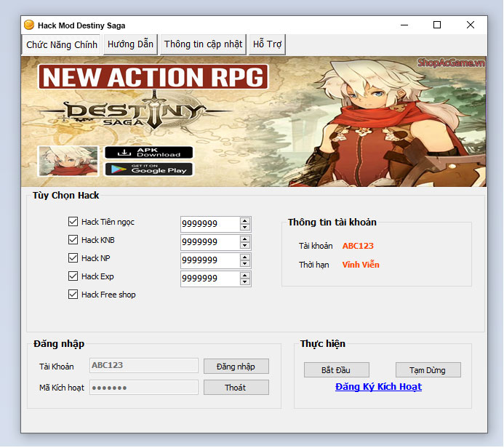Click the Thoát button

coord(236,388)
